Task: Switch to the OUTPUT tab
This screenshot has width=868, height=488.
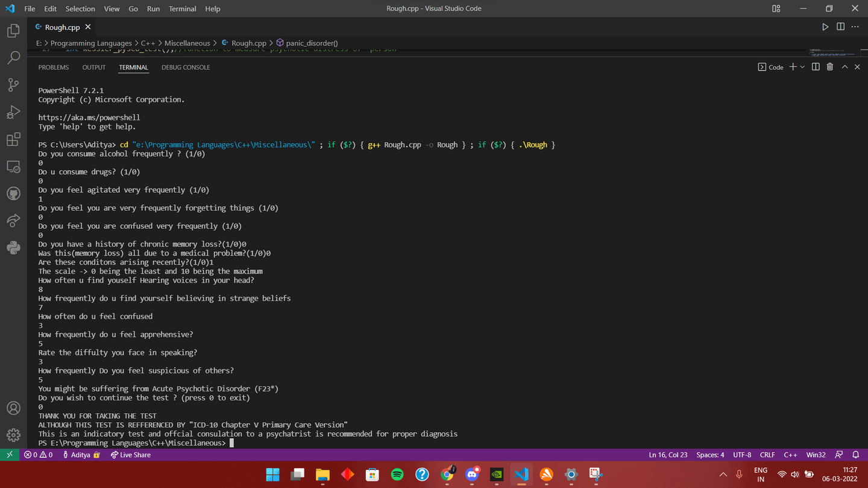Action: (94, 67)
